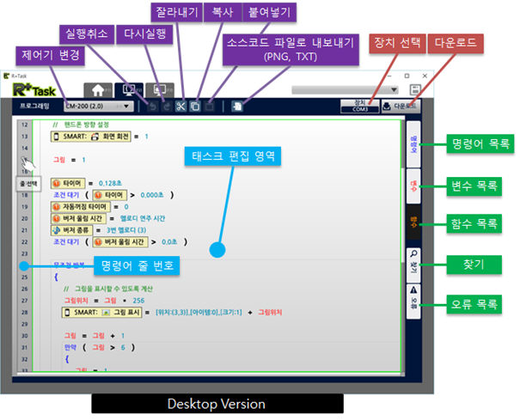The height and width of the screenshot is (420, 520).
Task: Click the Paste icon in toolbar
Action: 210,106
